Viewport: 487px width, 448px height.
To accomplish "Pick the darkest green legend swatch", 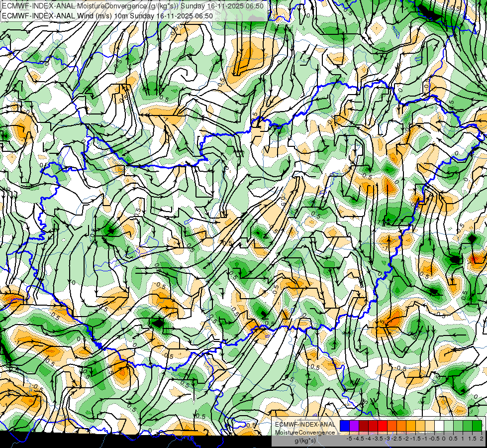I will point(477,426).
